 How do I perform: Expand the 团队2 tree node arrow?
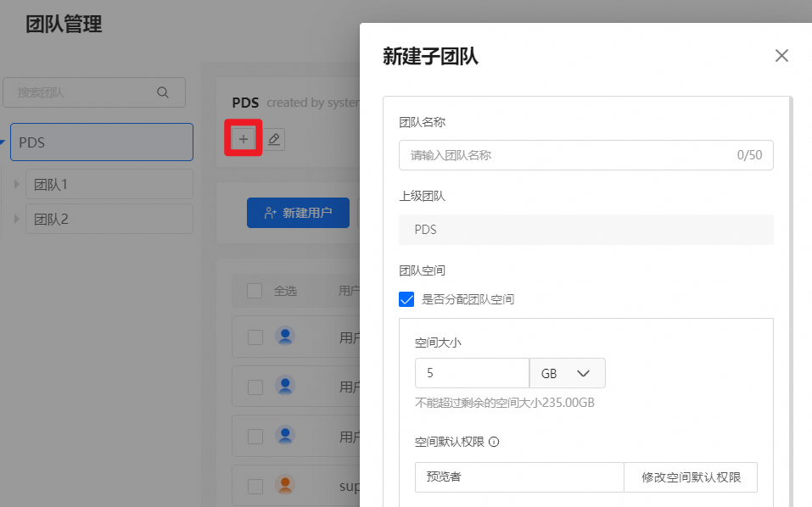coord(17,219)
